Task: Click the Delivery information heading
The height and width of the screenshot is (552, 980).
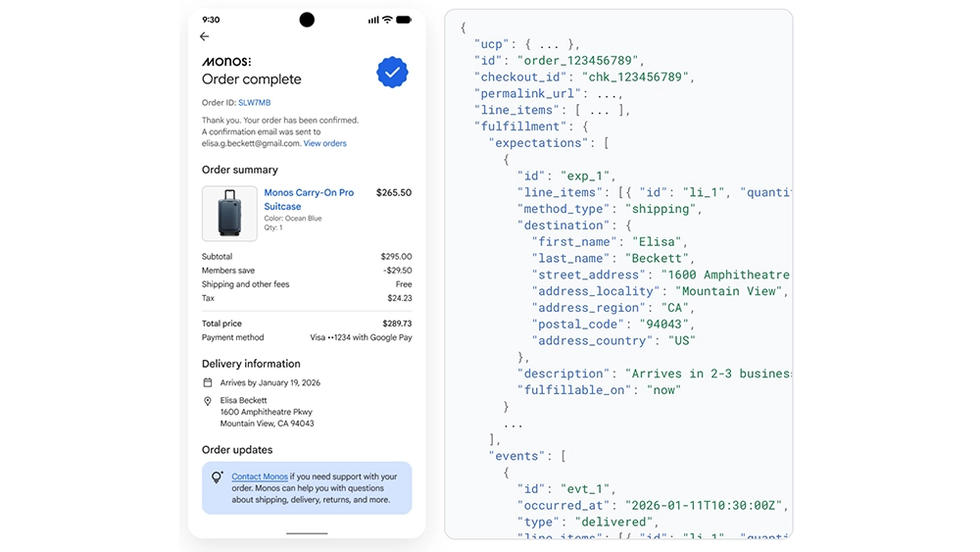Action: point(251,364)
